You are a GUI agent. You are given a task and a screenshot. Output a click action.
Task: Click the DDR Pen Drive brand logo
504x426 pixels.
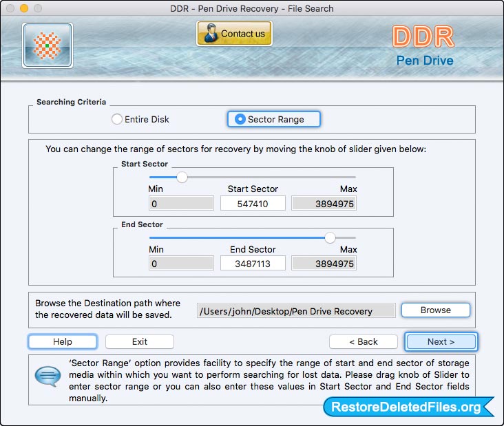pos(424,46)
